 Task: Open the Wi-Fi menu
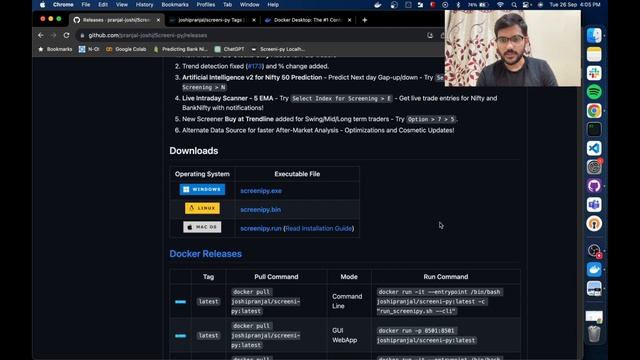(500, 5)
